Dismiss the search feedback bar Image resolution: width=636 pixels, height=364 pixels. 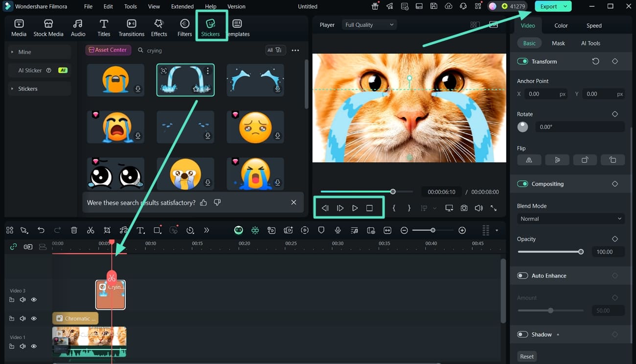294,202
